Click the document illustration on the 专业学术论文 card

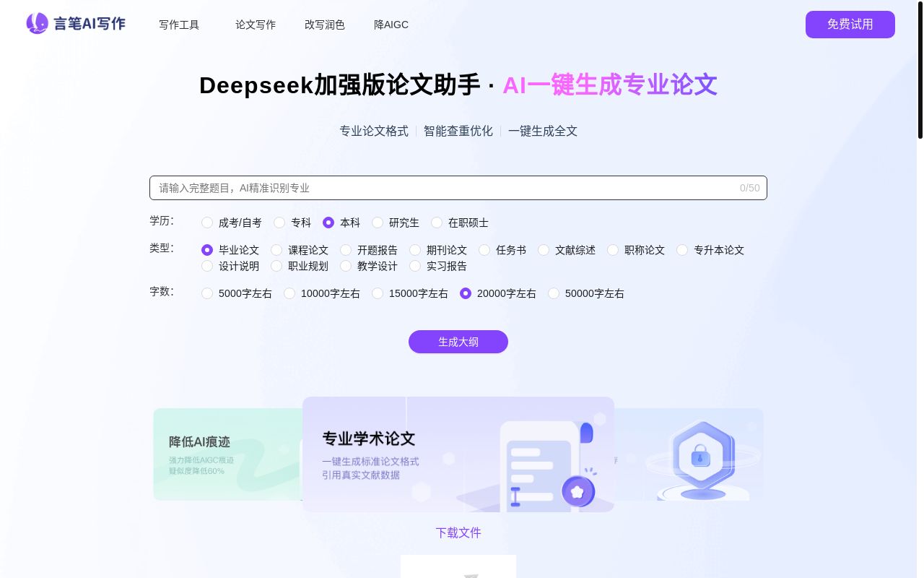[x=538, y=466]
